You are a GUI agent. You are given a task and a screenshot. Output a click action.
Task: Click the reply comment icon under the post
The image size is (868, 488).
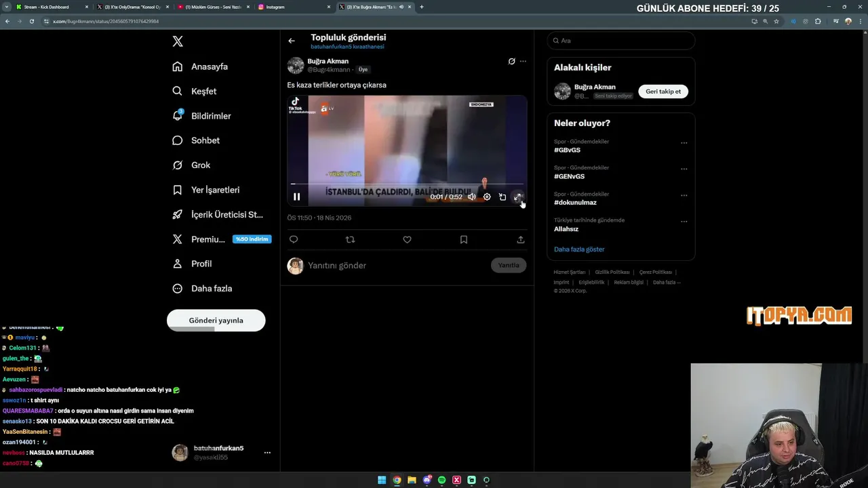[x=294, y=239]
